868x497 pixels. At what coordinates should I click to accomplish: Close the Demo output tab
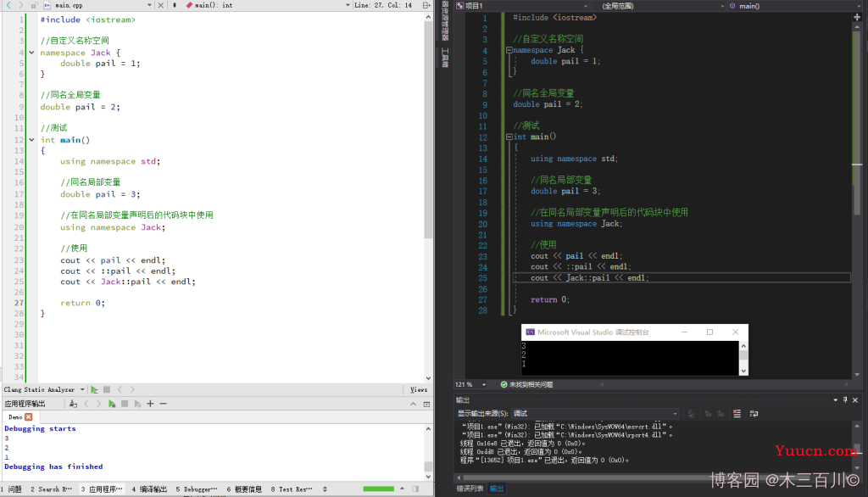coord(28,416)
